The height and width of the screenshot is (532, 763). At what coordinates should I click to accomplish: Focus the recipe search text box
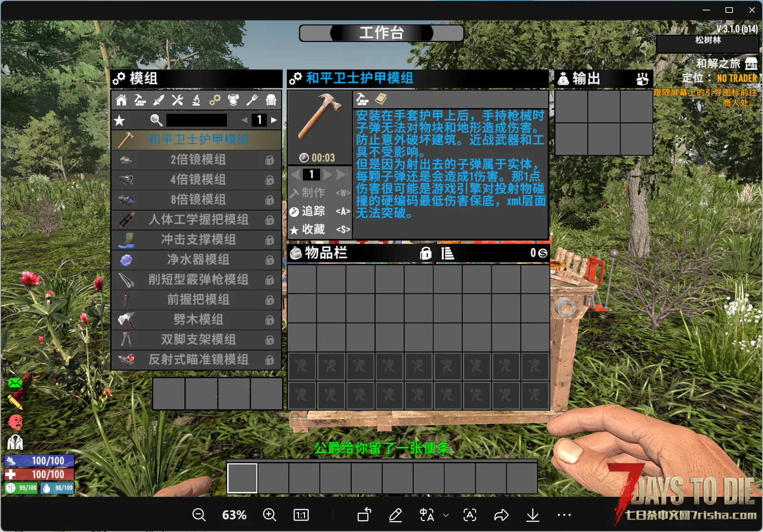pyautogui.click(x=196, y=120)
